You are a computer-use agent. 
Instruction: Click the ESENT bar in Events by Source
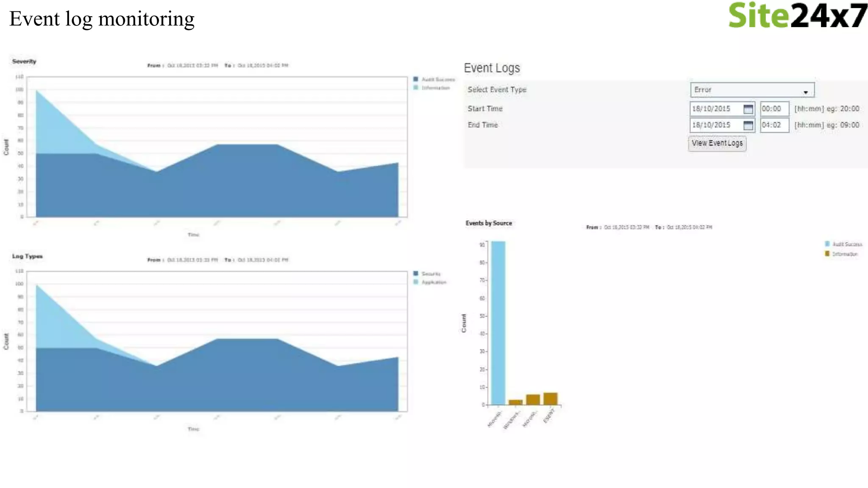point(551,399)
